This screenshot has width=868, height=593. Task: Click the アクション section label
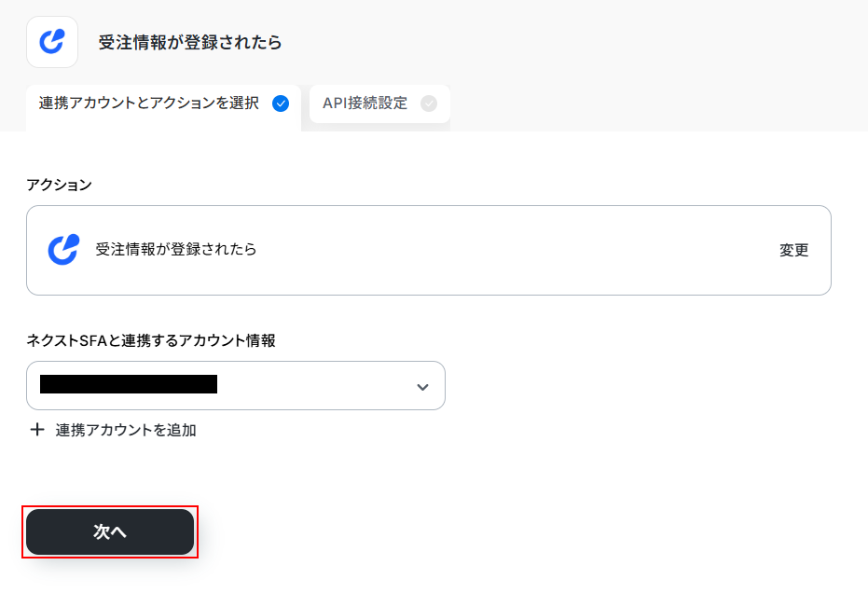(59, 185)
